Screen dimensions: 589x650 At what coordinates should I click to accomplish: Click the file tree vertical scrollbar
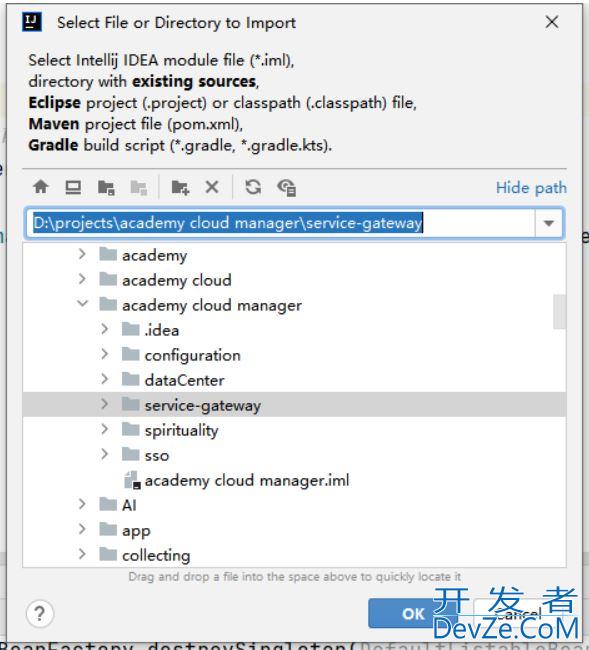[x=559, y=312]
